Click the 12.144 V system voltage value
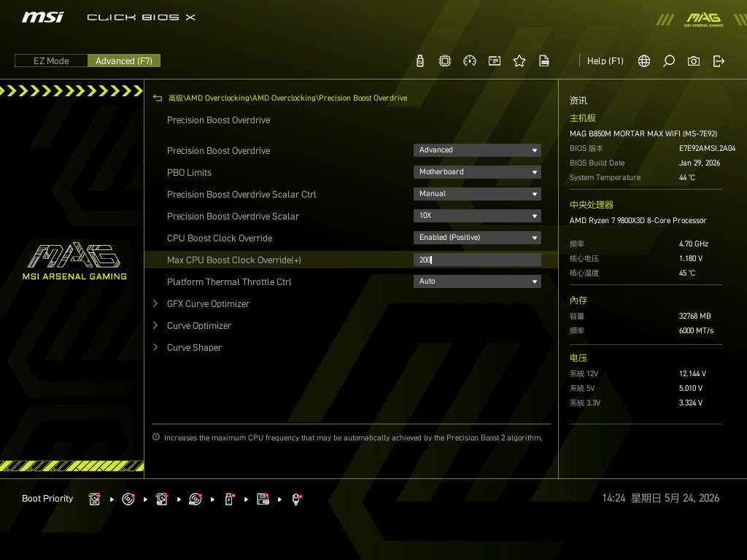 click(693, 374)
